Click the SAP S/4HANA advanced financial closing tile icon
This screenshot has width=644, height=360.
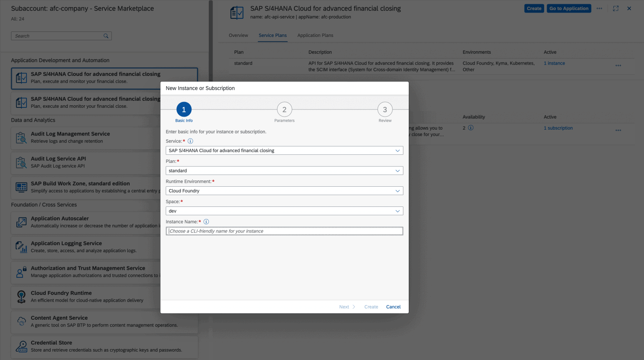click(x=22, y=78)
